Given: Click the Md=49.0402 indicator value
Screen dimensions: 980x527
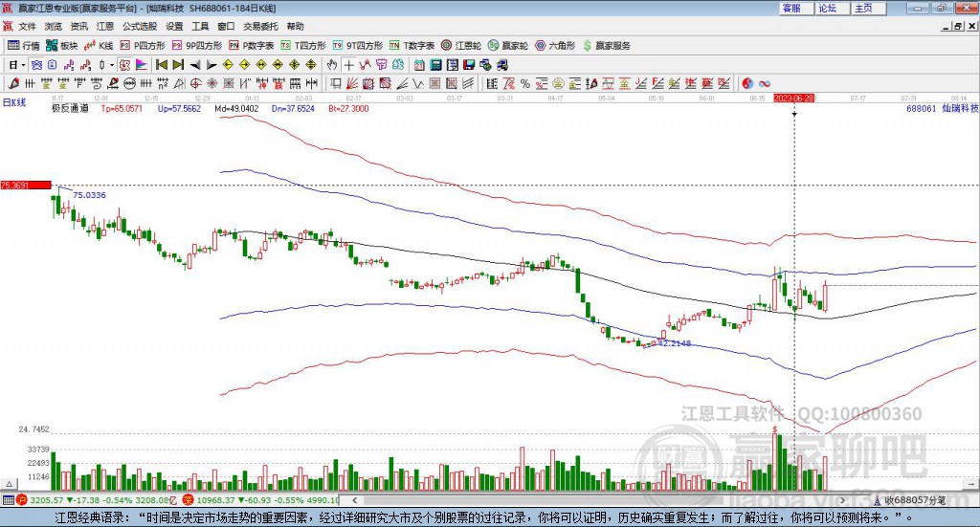Looking at the screenshot, I should 236,108.
